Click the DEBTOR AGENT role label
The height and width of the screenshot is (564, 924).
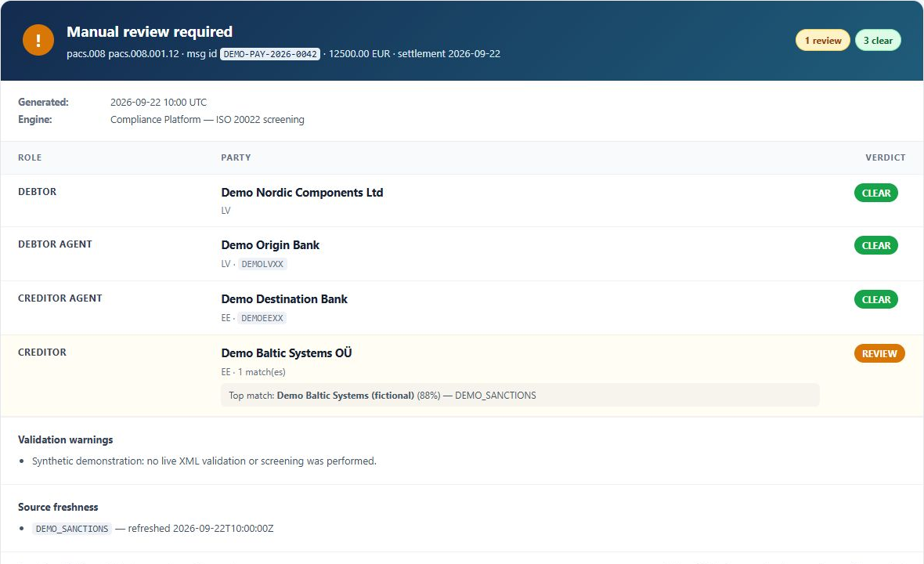[x=55, y=244]
